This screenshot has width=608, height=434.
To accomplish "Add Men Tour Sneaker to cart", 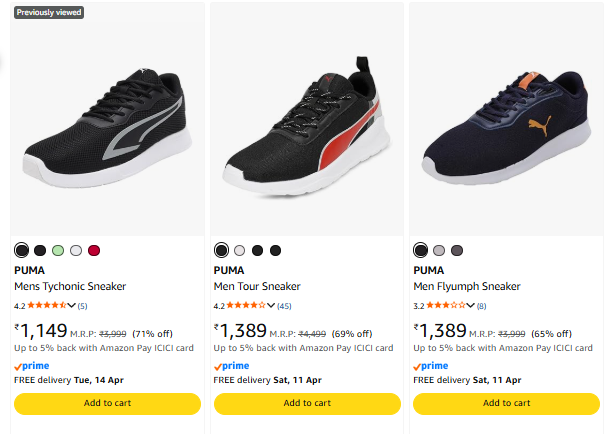I will [x=306, y=403].
